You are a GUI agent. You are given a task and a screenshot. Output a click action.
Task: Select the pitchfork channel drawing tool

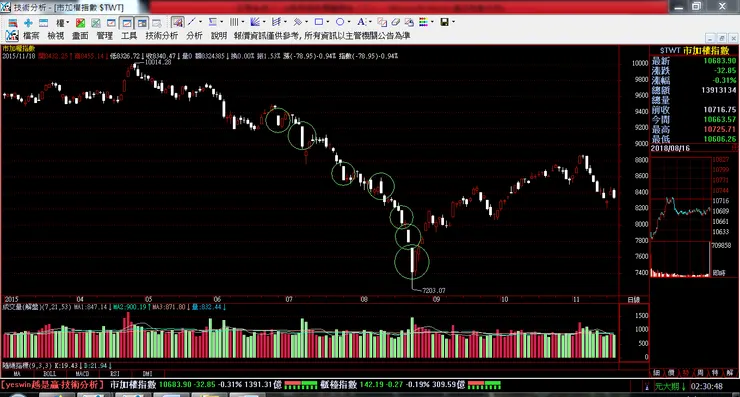[277, 22]
